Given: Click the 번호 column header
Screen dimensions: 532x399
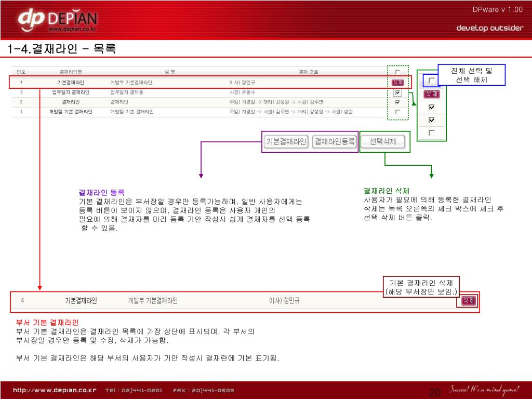Looking at the screenshot, I should [21, 72].
